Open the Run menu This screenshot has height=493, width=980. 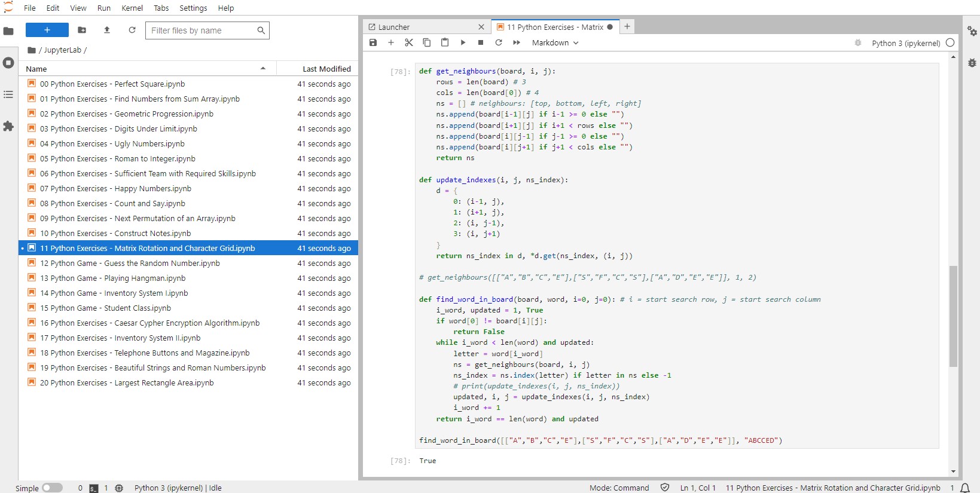click(104, 8)
